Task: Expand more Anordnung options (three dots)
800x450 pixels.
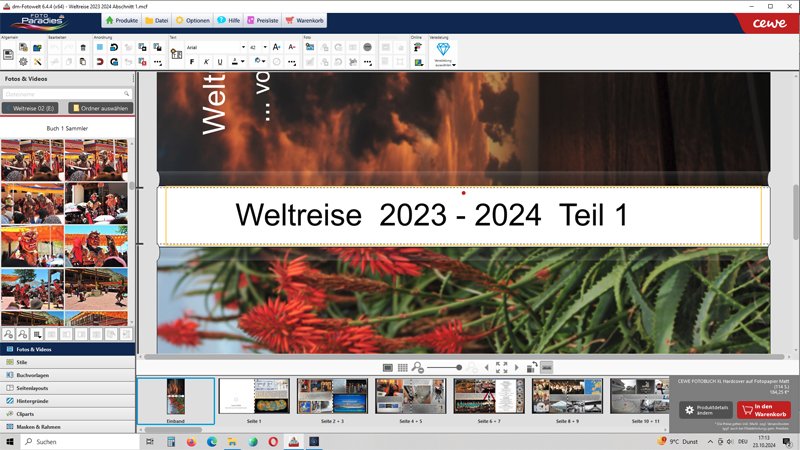Action: click(x=158, y=62)
